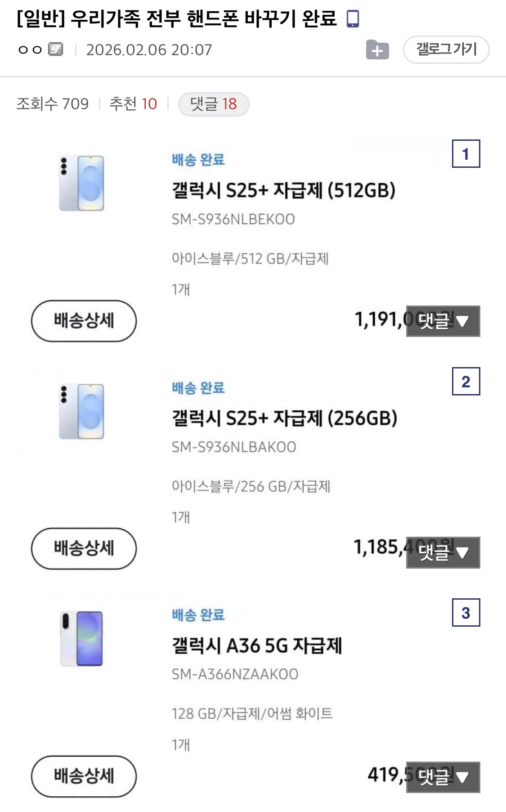Expand 댓글 dropdown on the S25+ 256GB image
The height and width of the screenshot is (812, 506).
click(443, 552)
